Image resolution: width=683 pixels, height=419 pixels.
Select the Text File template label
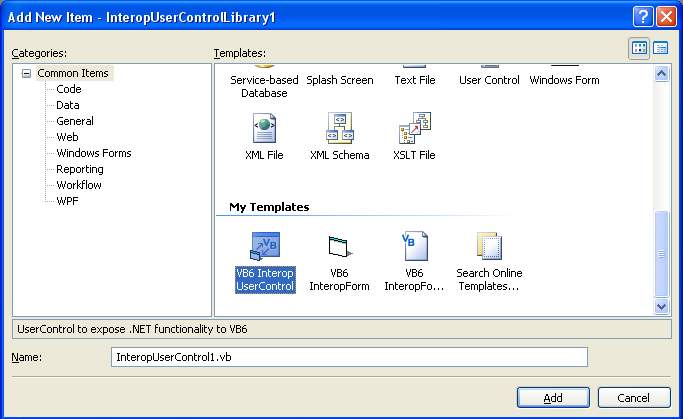[415, 80]
